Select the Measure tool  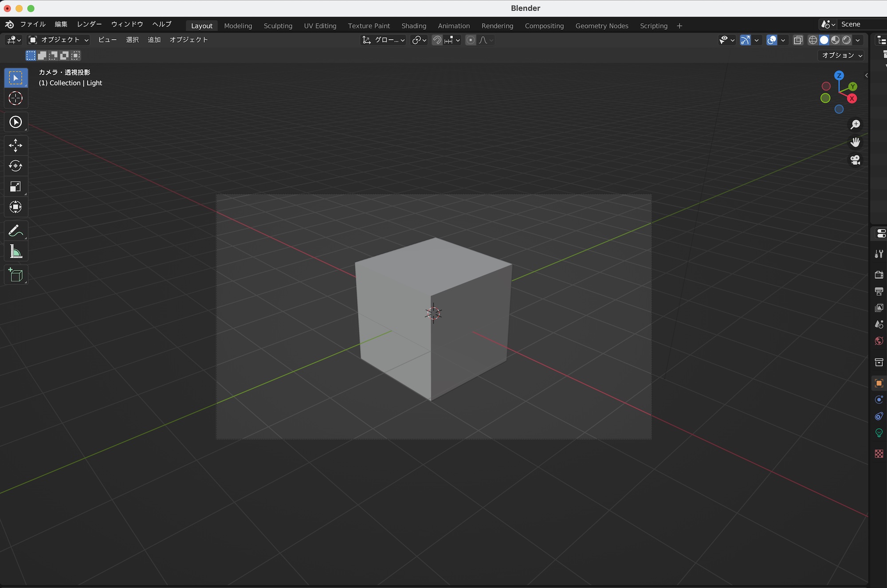[x=16, y=252]
